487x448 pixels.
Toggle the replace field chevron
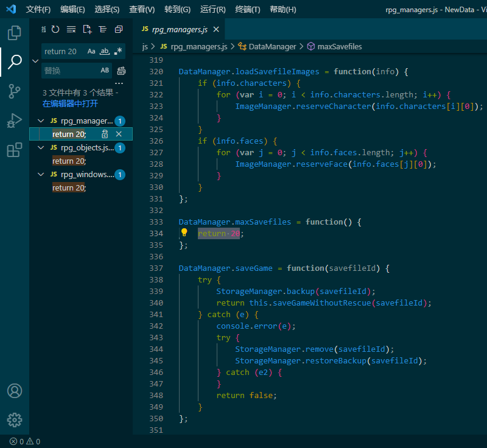(35, 61)
